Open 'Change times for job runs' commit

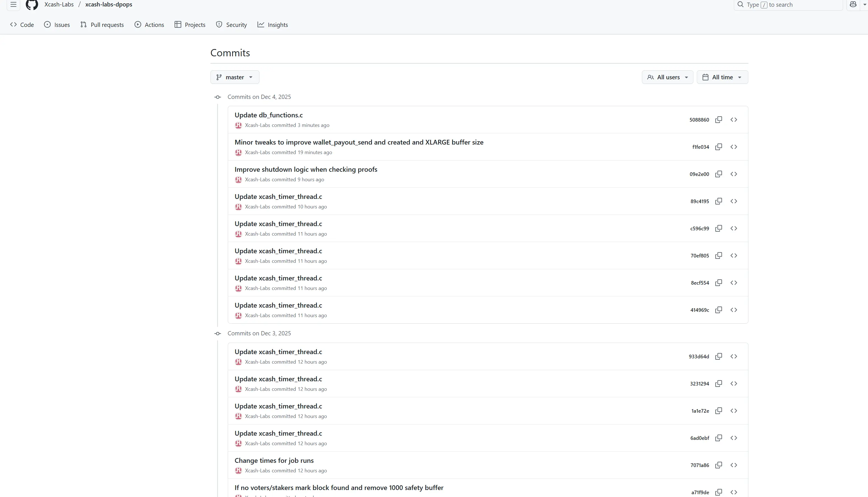click(274, 461)
